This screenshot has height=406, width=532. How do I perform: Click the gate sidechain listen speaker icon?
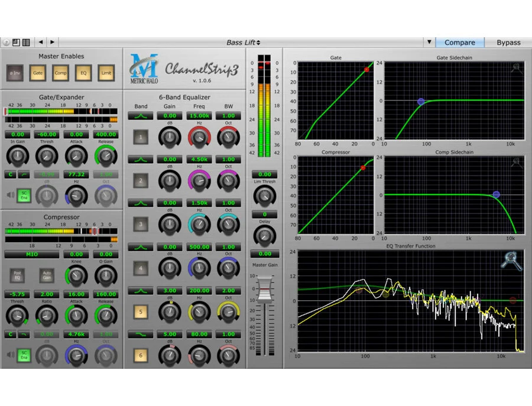click(x=10, y=193)
